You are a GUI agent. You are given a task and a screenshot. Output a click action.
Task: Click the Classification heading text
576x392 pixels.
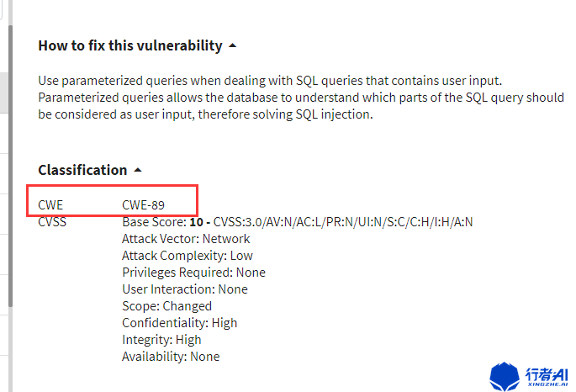tap(82, 170)
